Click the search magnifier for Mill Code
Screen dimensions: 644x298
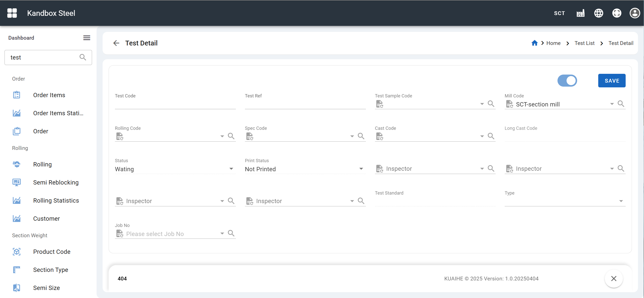[x=621, y=104]
